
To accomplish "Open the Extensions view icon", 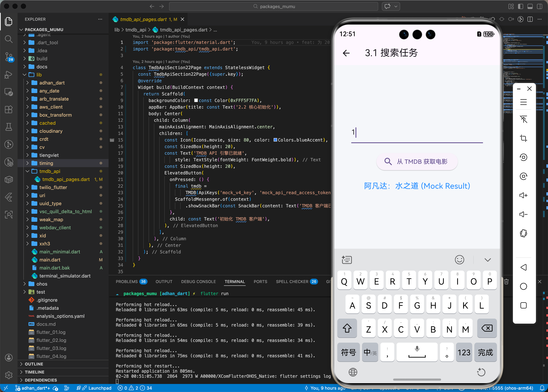I will tap(9, 109).
